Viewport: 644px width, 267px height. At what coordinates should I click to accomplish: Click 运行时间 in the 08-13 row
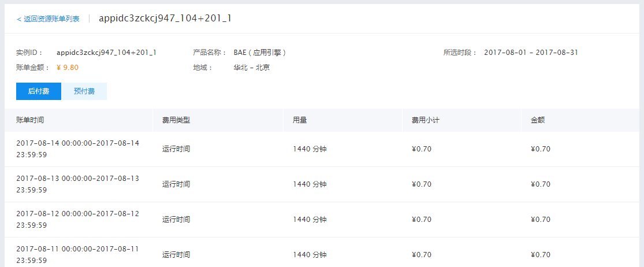(x=176, y=184)
